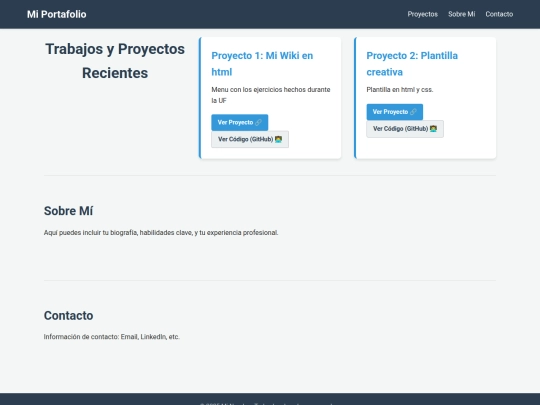Go to Proyectos in the navigation bar

[x=423, y=14]
